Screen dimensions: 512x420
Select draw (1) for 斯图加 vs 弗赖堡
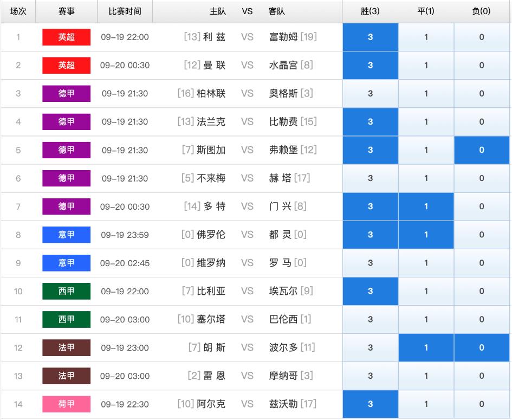click(x=426, y=150)
